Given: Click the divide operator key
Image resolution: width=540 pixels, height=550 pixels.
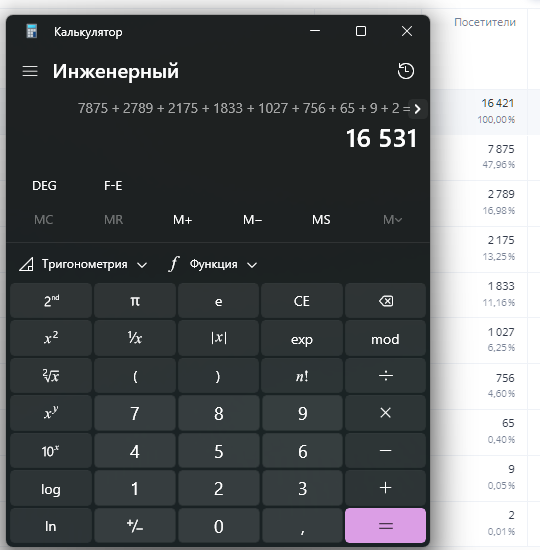Looking at the screenshot, I should coord(385,376).
